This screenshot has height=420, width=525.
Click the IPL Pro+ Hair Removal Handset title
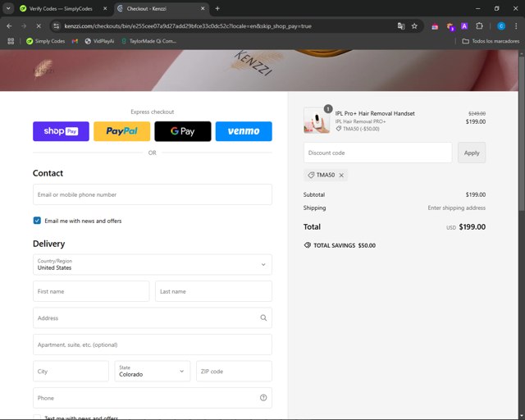[375, 113]
